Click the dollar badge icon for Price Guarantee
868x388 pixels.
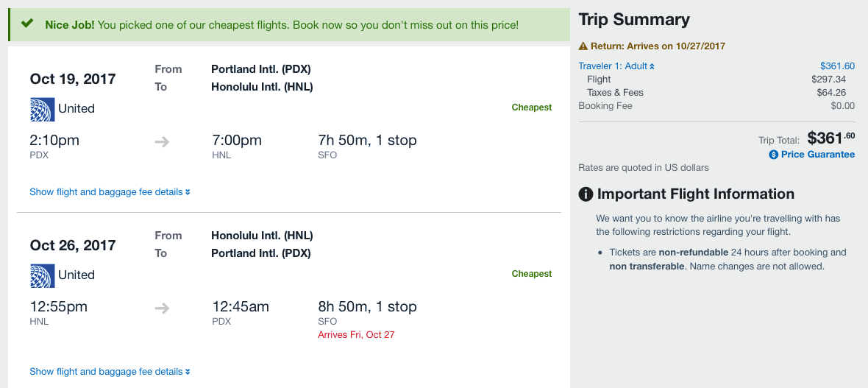(773, 155)
